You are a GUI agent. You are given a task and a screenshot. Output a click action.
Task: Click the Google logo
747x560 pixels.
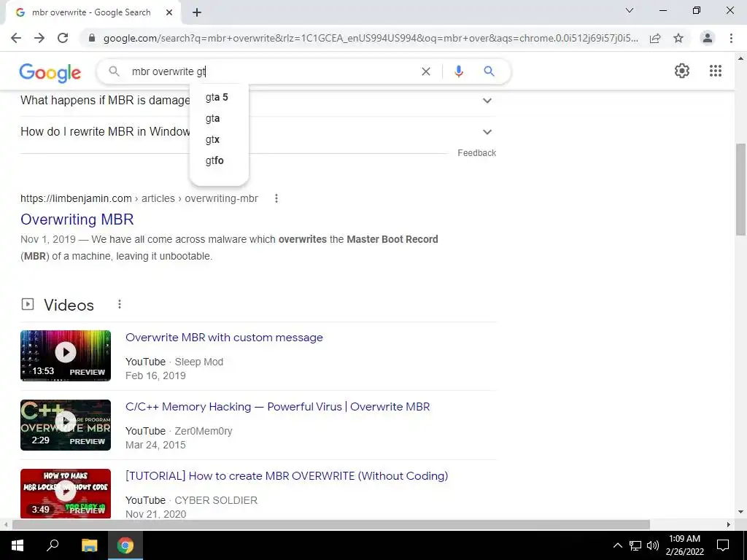point(50,72)
